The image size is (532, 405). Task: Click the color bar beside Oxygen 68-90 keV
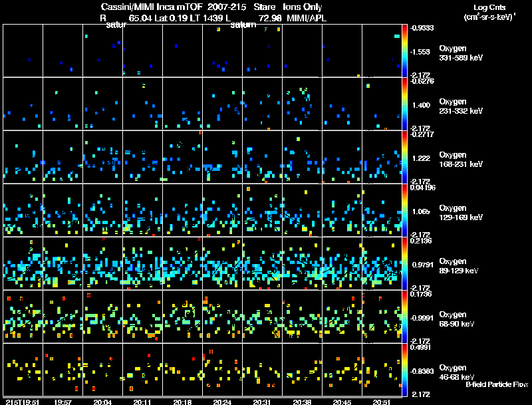[x=404, y=317]
